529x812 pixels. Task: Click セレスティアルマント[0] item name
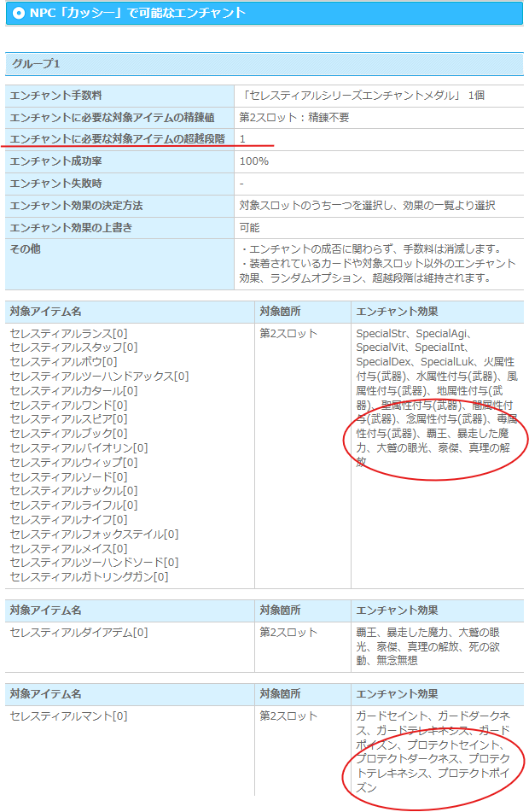[68, 716]
